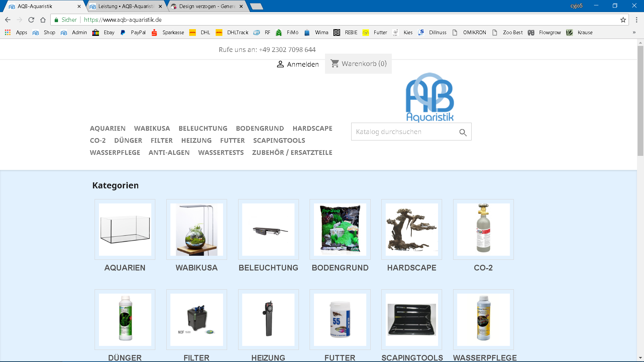Open Chrome three-dot menu
Screen dimensions: 644x362
pos(636,20)
